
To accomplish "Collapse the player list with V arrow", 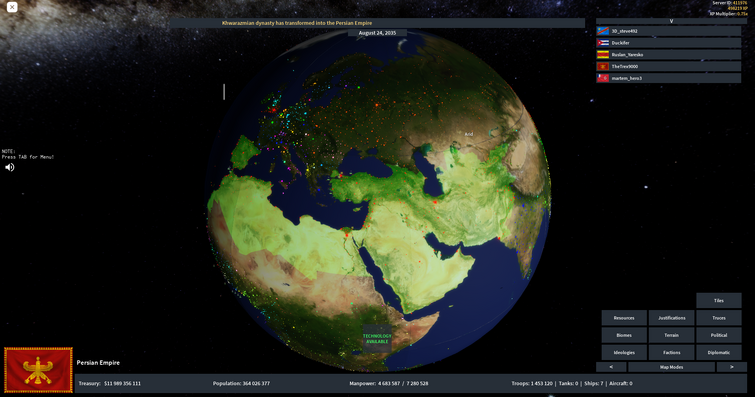I will tap(671, 21).
